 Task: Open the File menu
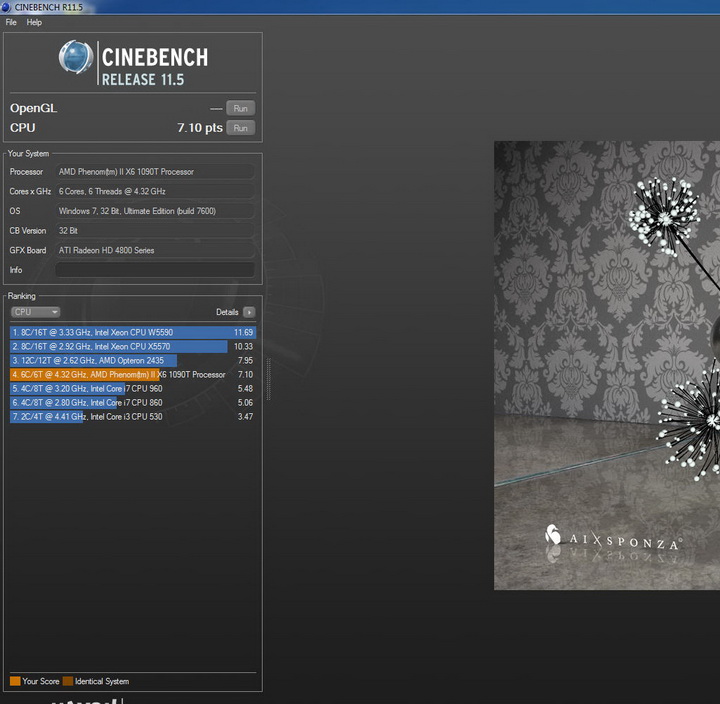(x=11, y=22)
